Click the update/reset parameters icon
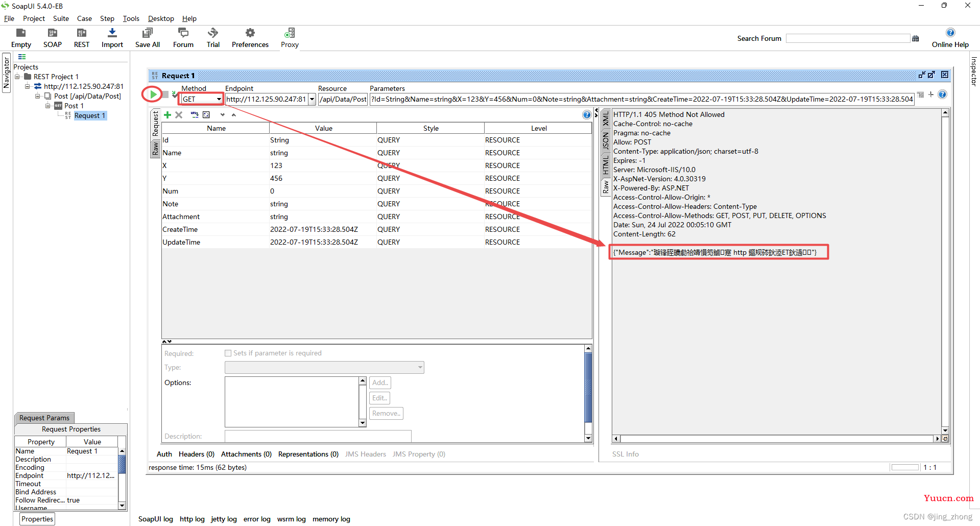The height and width of the screenshot is (526, 980). coord(206,115)
